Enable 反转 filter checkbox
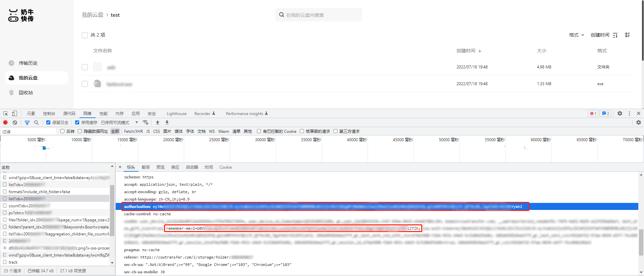 pos(62,131)
